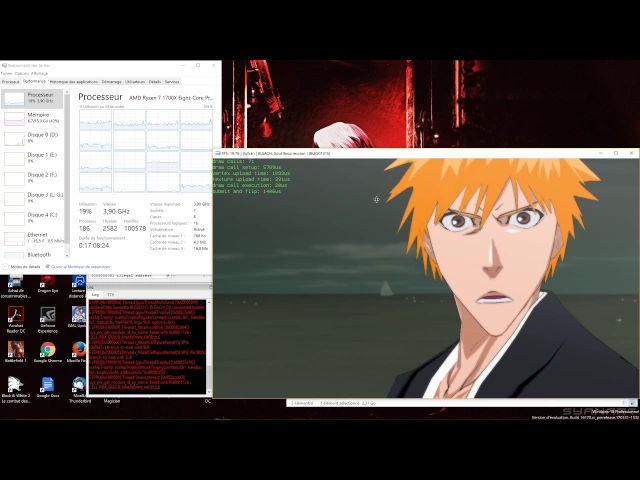Select the Performance tab
The height and width of the screenshot is (480, 640).
click(34, 81)
